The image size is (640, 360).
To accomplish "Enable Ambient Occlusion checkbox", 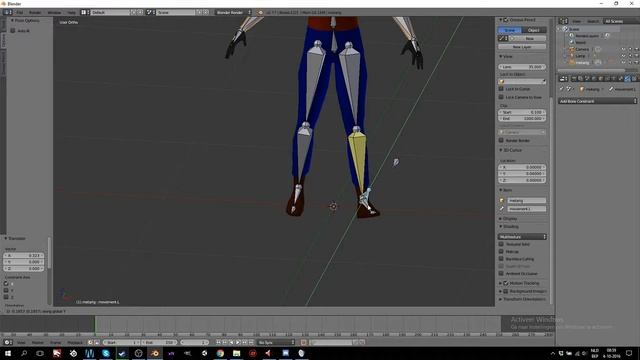I will click(501, 273).
